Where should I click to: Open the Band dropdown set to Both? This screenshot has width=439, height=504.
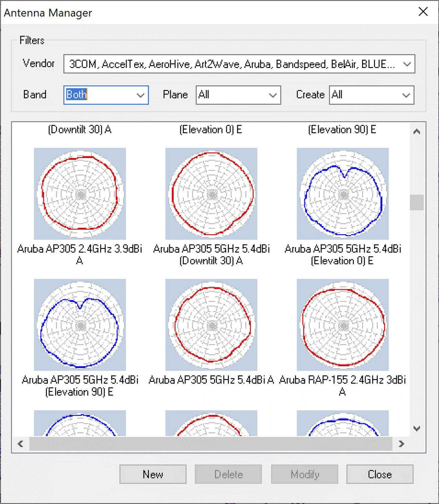pos(106,95)
